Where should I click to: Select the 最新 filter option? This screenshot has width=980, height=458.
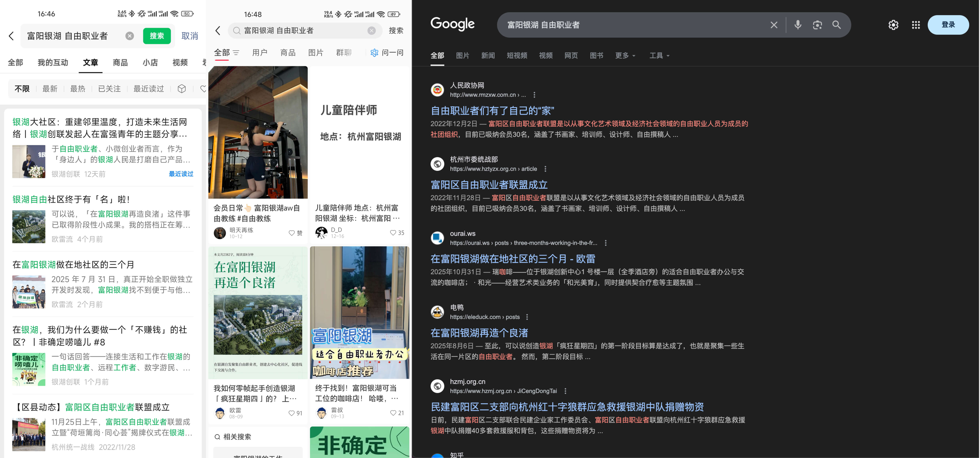tap(50, 89)
